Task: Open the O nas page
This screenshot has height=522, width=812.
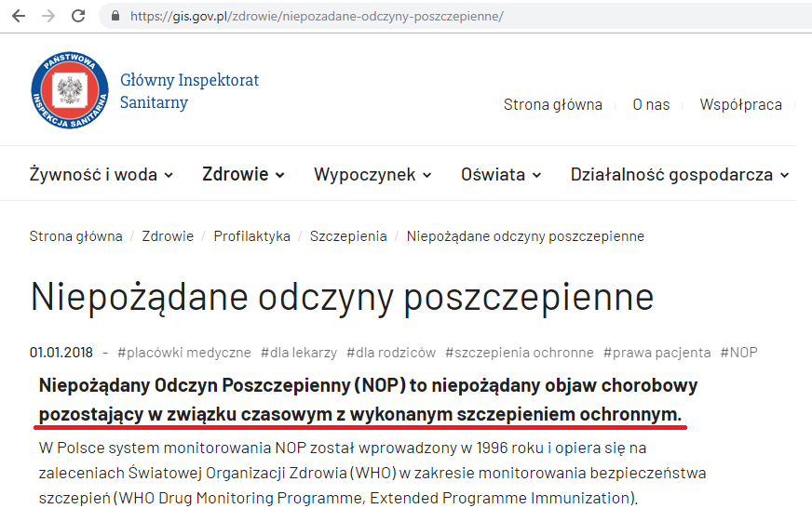Action: point(651,104)
